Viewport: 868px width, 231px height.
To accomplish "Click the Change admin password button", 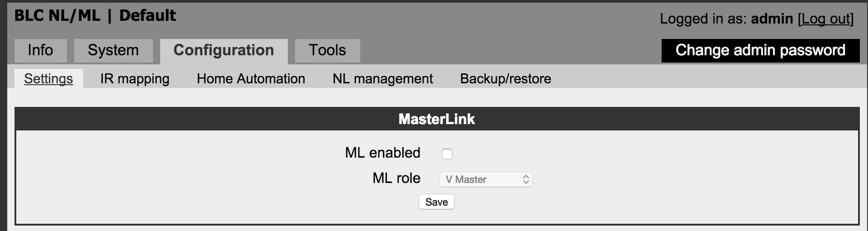I will pyautogui.click(x=760, y=50).
